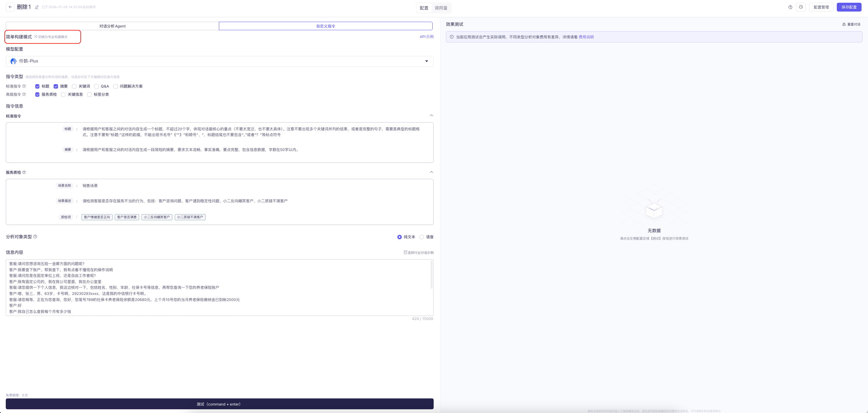
Task: Switch to the 调用量 tab
Action: (441, 8)
